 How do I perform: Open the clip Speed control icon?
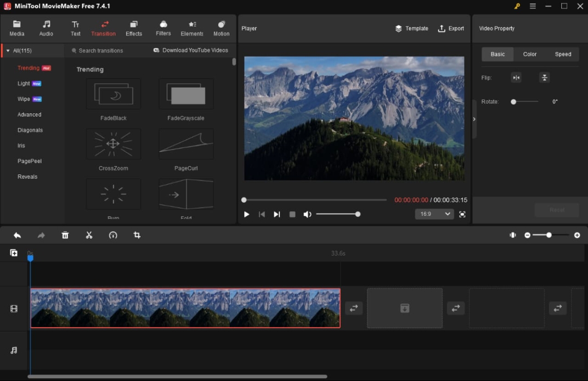113,235
